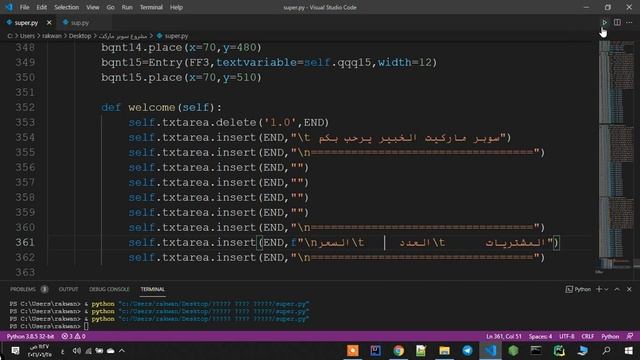Open the dark blue app in taskbar
Viewport: 640px width, 360px height.
376,351
